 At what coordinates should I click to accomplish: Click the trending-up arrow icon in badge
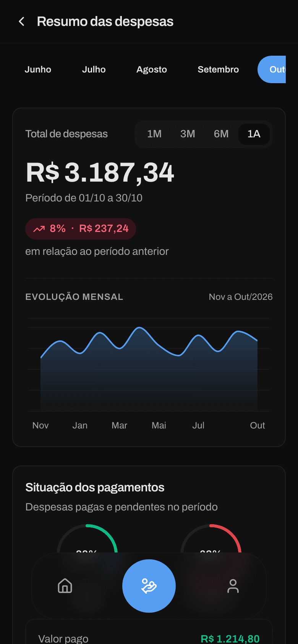point(39,229)
